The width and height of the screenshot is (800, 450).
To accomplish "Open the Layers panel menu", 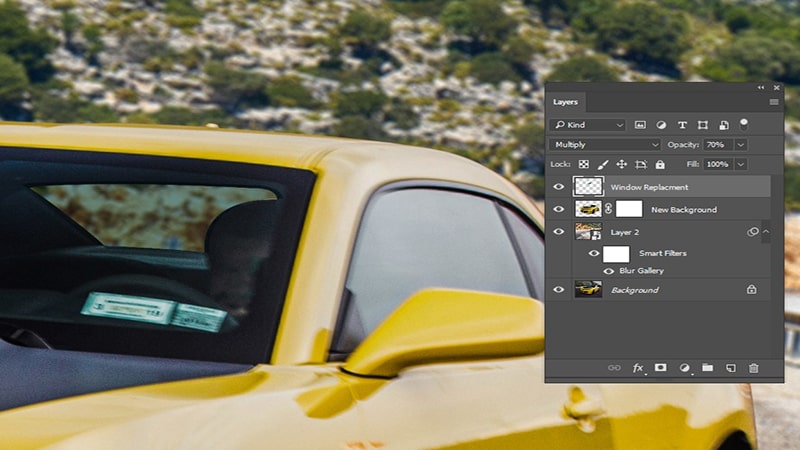I will 774,102.
